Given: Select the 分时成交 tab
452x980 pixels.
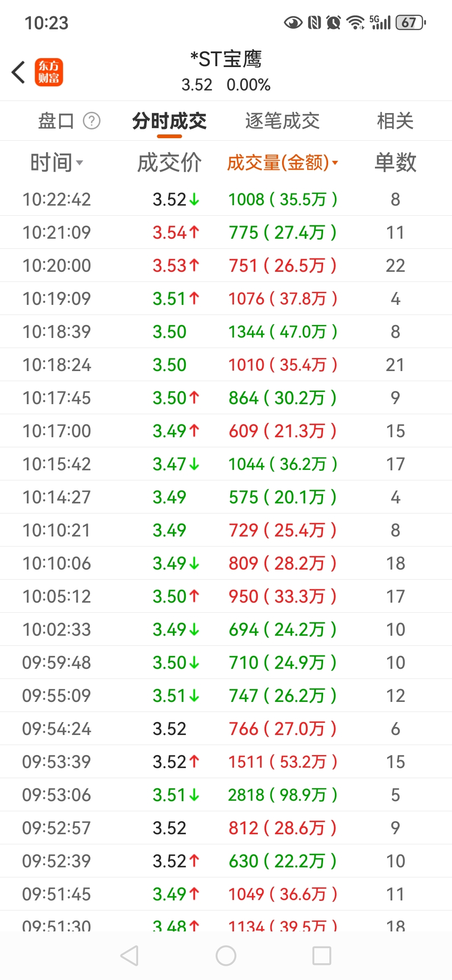Looking at the screenshot, I should 169,121.
